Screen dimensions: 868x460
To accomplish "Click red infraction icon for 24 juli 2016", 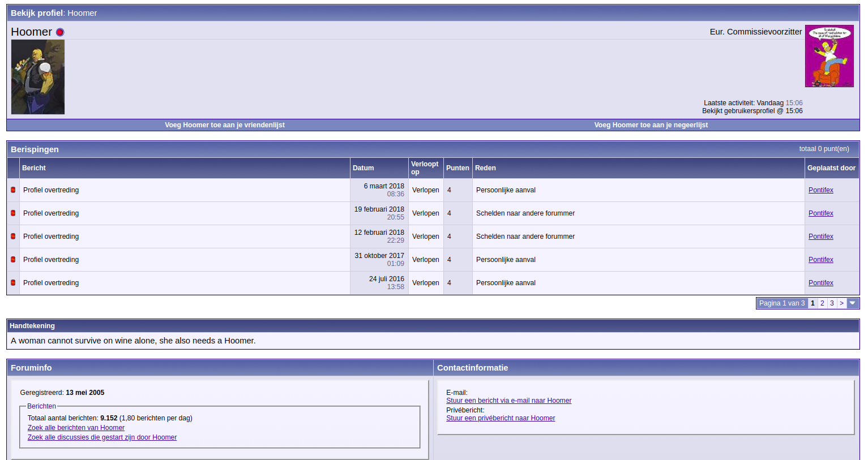I will click(13, 283).
